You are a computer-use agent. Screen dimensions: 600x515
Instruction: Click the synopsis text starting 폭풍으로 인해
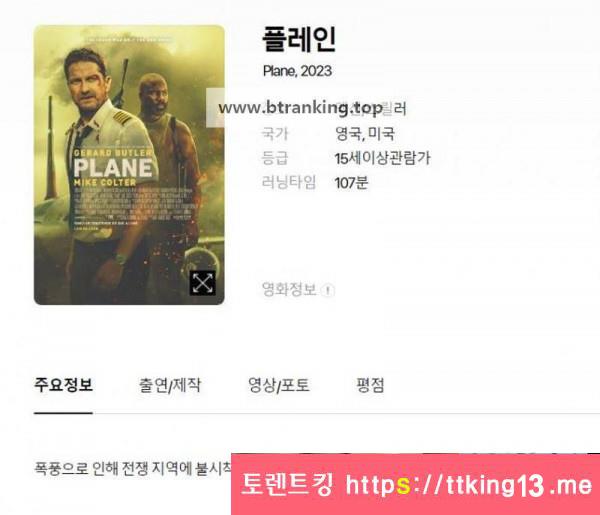point(133,468)
